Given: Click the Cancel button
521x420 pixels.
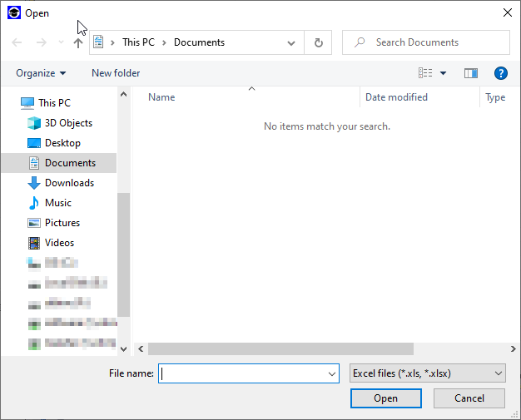Looking at the screenshot, I should [469, 398].
